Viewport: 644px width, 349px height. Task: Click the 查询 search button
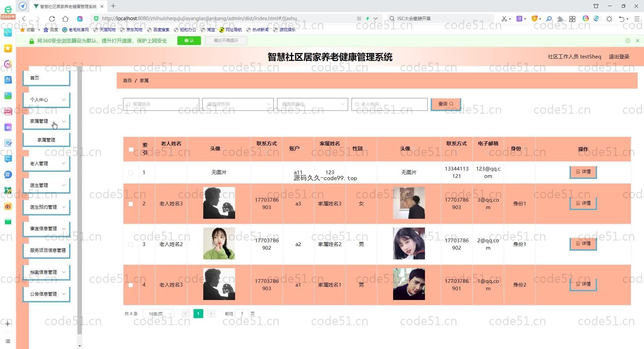[x=446, y=104]
